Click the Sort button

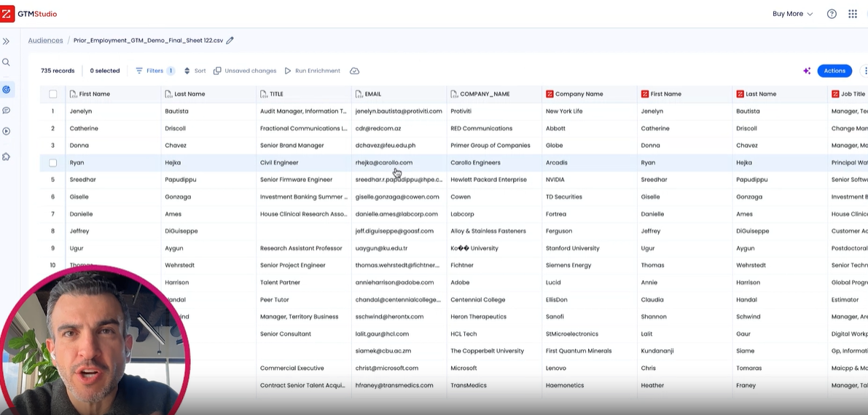click(195, 71)
